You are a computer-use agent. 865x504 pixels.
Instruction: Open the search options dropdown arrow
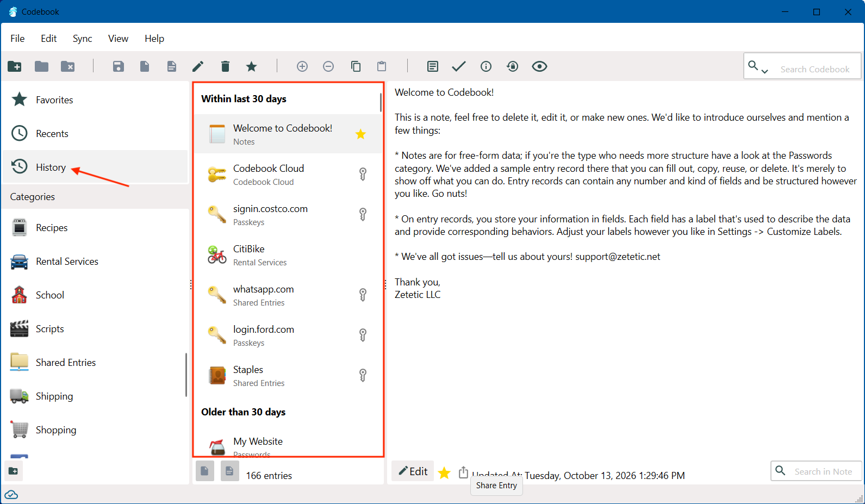pos(765,71)
